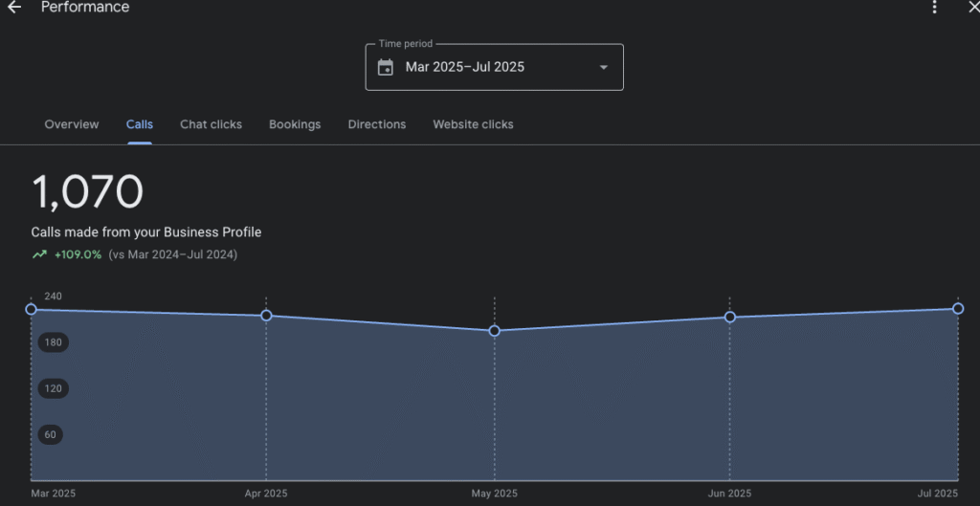Open the three-dot more options menu

[935, 8]
